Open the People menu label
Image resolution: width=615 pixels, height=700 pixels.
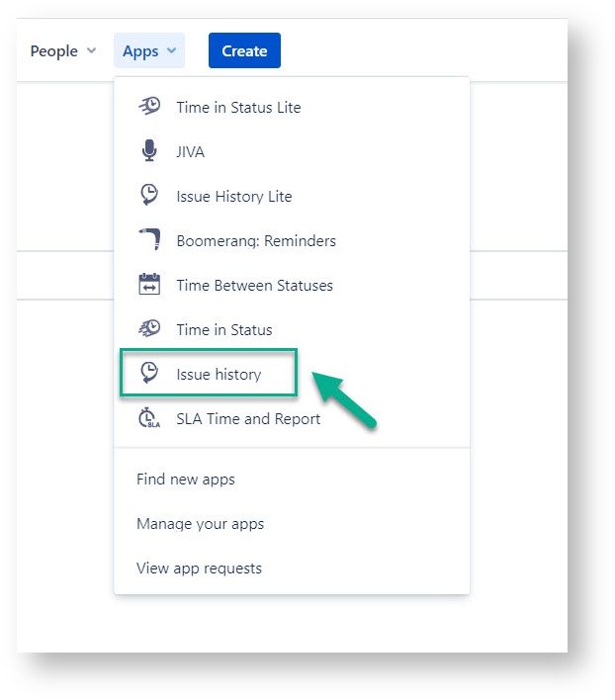click(x=54, y=50)
